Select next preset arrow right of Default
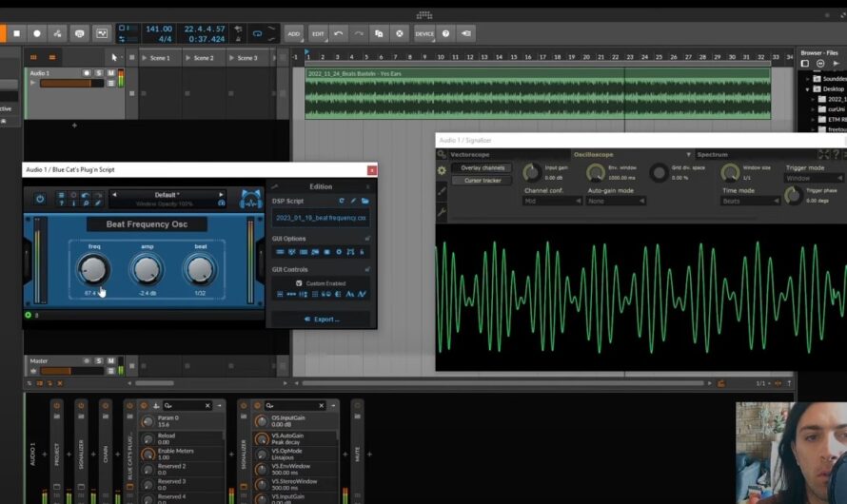The height and width of the screenshot is (504, 847). coord(221,194)
